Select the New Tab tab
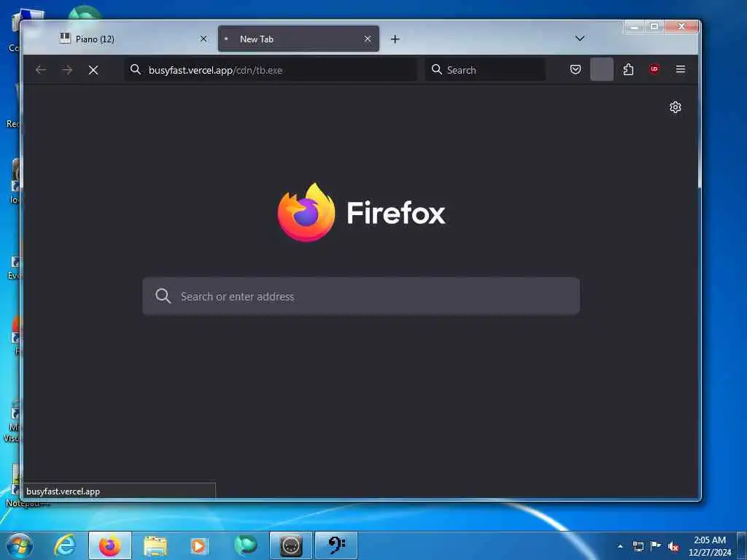 point(298,39)
